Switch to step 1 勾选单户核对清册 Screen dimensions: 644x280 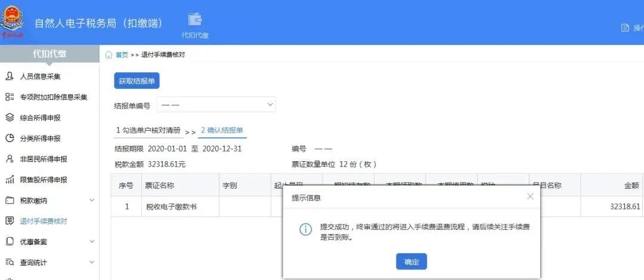pyautogui.click(x=148, y=130)
